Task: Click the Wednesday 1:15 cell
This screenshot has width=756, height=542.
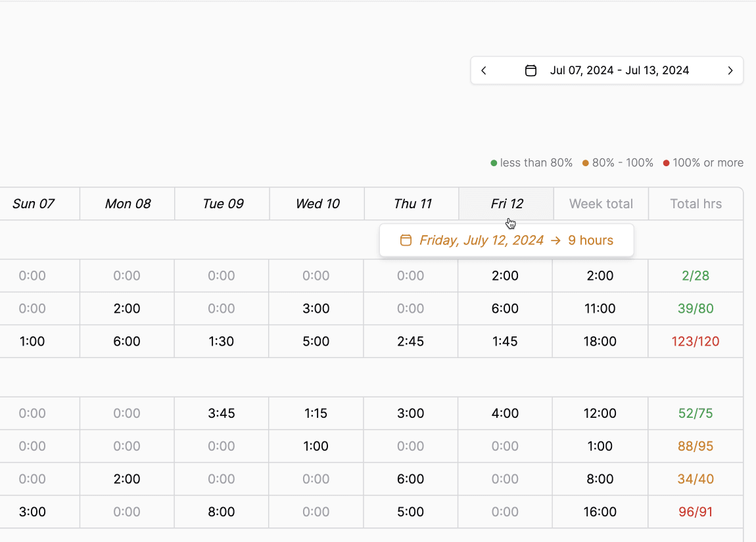Action: coord(316,413)
